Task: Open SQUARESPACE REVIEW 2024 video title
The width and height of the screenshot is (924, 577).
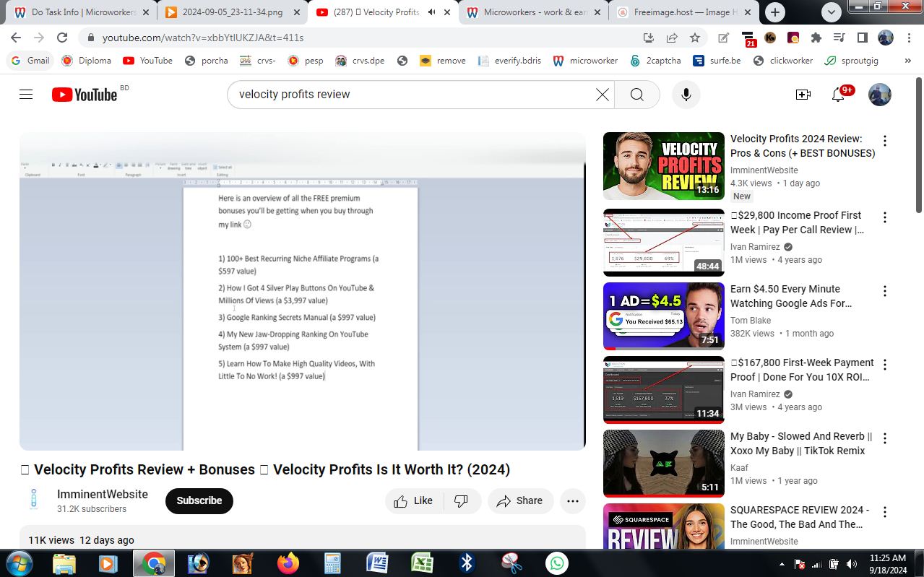Action: [800, 517]
